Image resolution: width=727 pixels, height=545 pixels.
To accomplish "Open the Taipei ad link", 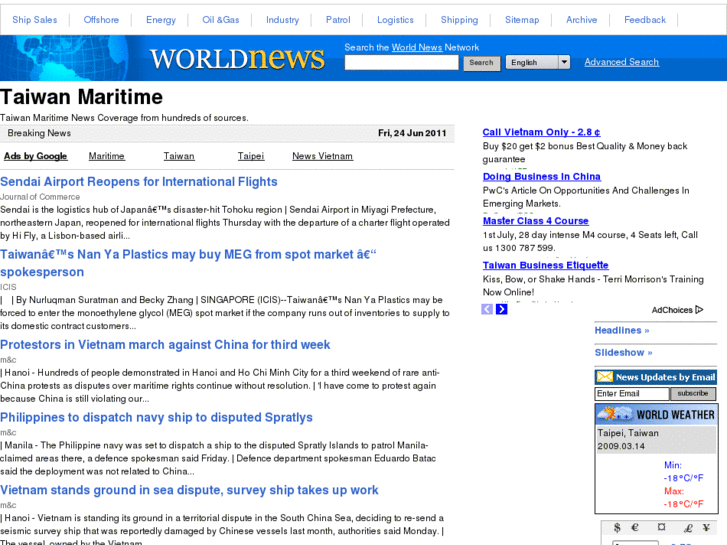I will [x=251, y=156].
